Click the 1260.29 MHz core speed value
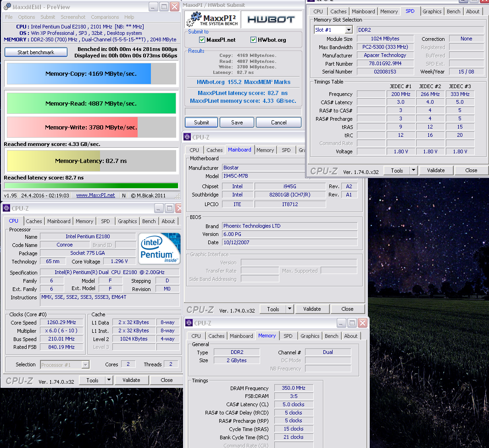 (61, 322)
